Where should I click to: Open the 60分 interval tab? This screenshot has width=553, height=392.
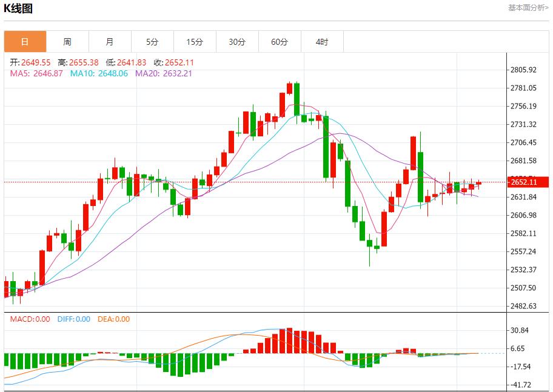click(280, 42)
